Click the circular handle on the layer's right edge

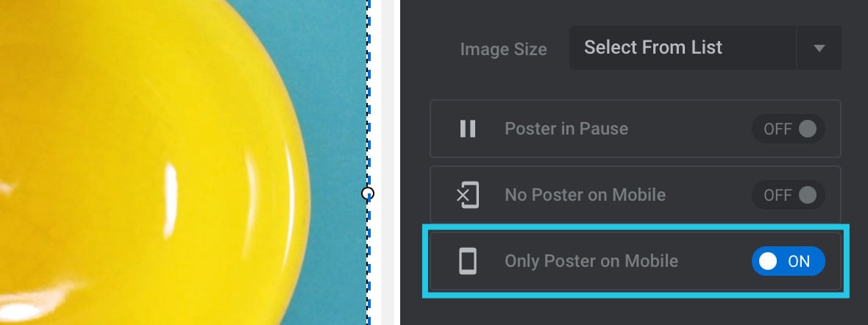368,193
